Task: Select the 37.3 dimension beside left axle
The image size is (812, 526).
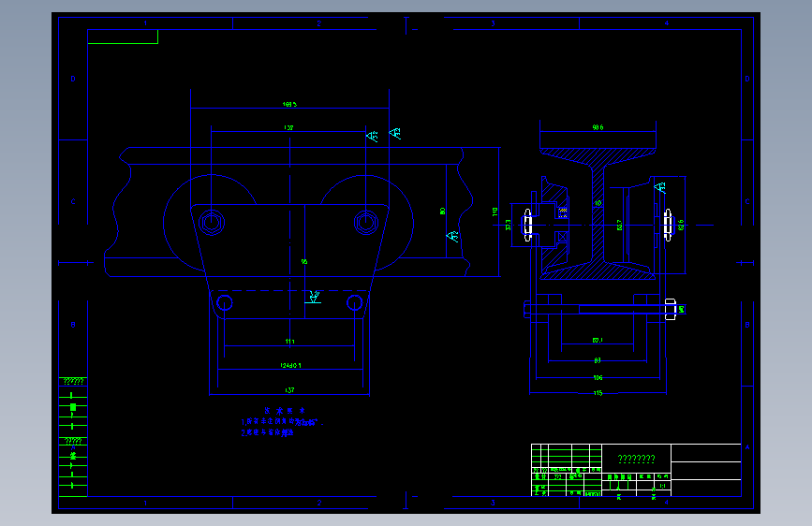Action: (x=508, y=225)
